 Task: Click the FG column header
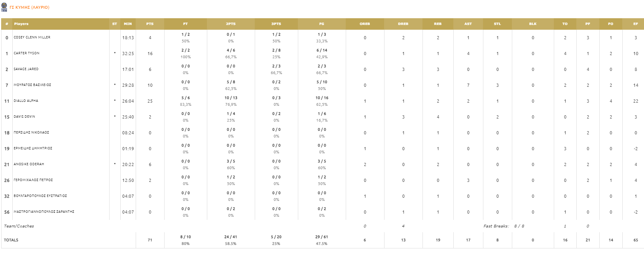pyautogui.click(x=322, y=24)
